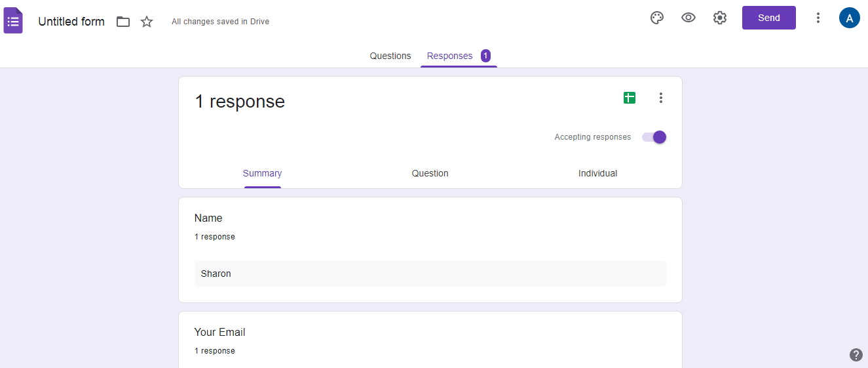Image resolution: width=868 pixels, height=368 pixels.
Task: Open the Google account avatar
Action: pos(849,18)
